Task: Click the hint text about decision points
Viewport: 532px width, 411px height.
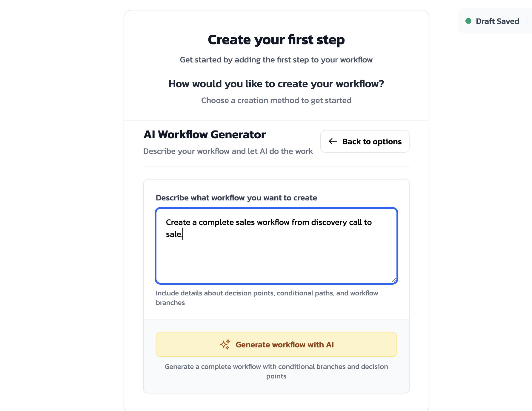Action: [x=267, y=297]
